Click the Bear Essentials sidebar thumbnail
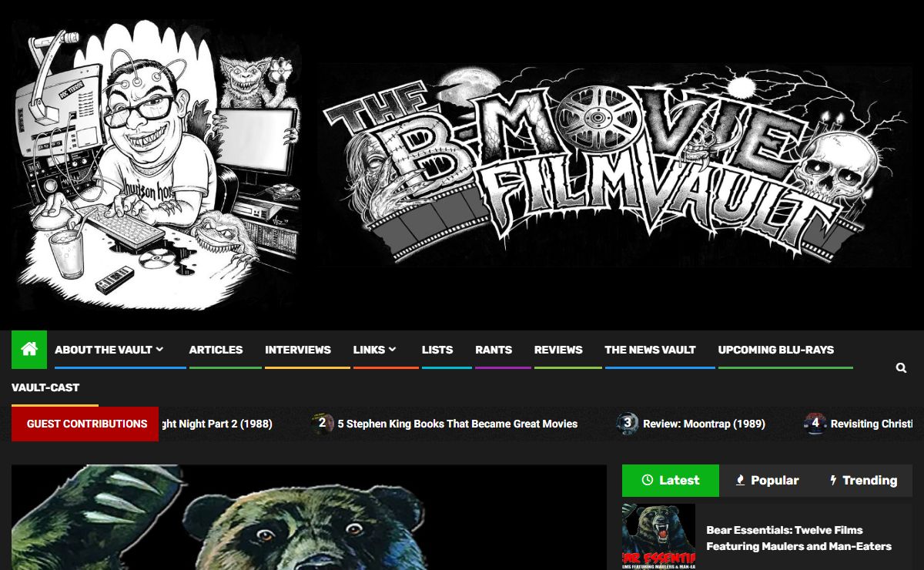Screen dimensions: 924x570 tap(658, 537)
